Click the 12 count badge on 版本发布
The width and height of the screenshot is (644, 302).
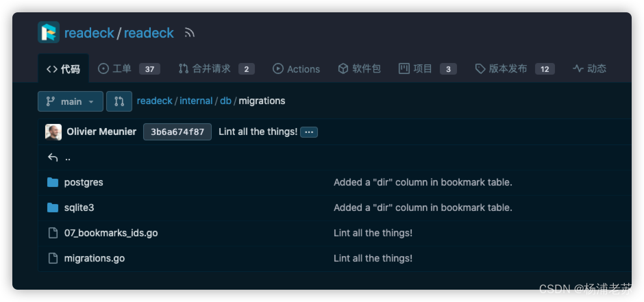[545, 69]
